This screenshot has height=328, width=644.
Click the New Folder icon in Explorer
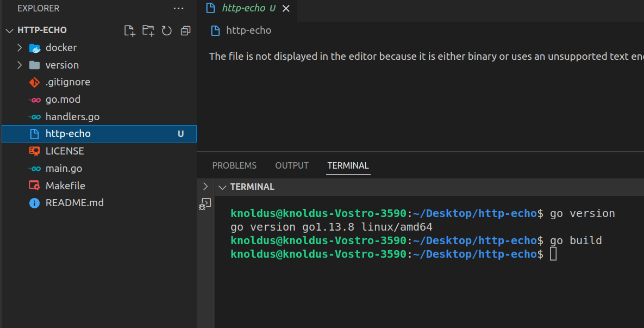148,30
